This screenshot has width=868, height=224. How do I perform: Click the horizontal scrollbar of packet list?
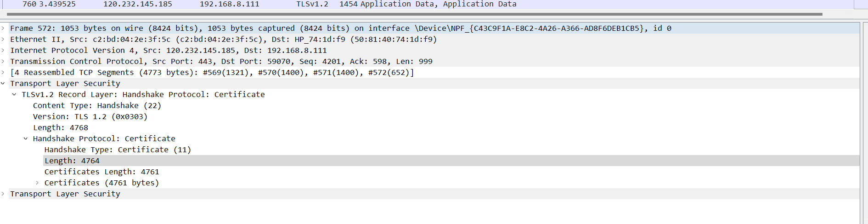[413, 14]
